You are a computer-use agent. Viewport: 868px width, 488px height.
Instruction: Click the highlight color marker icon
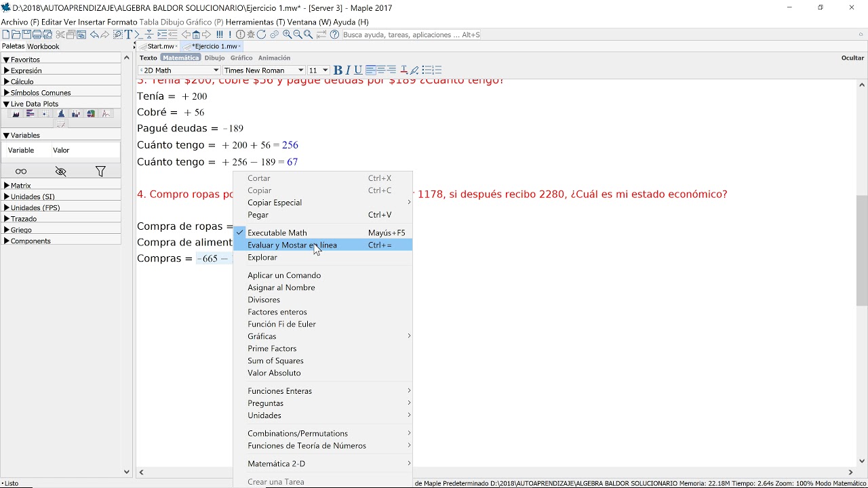414,70
